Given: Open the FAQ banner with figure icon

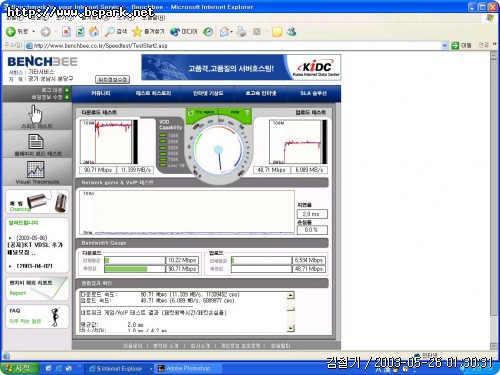Looking at the screenshot, I should pos(37,316).
